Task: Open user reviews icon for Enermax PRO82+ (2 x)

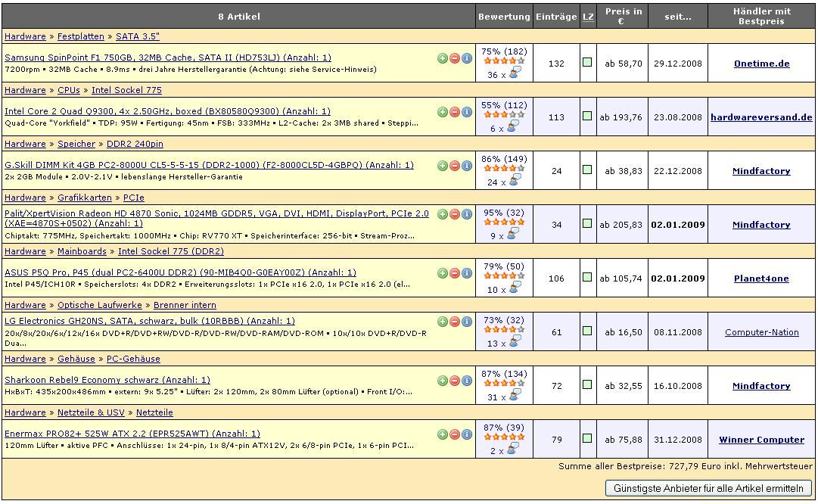Action: coord(513,450)
